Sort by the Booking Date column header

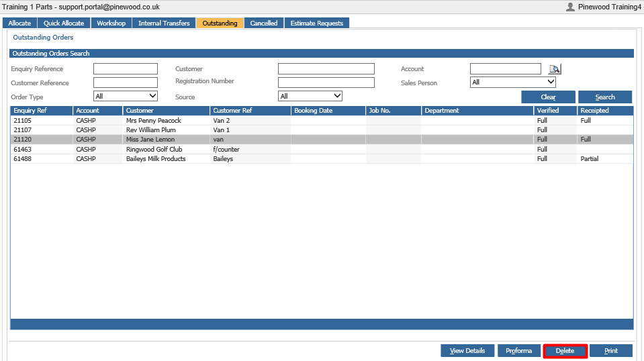point(328,110)
